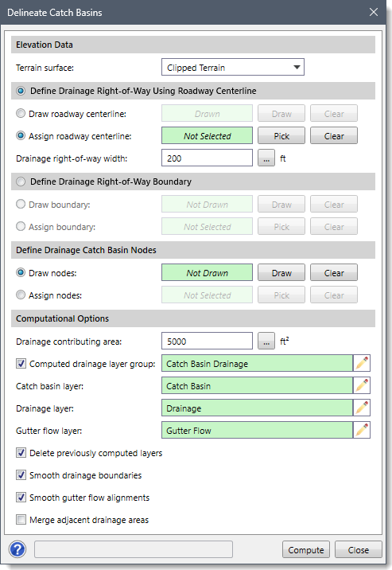This screenshot has height=570, width=392.
Task: Select Draw nodes radio option
Action: click(21, 272)
